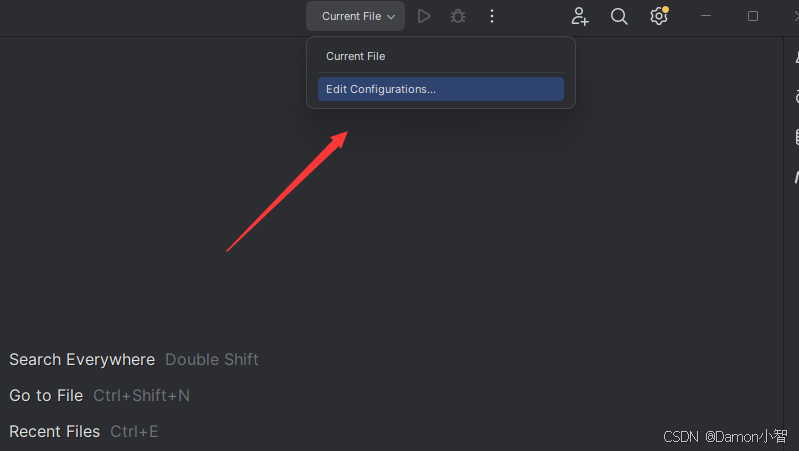Close the IDE window
This screenshot has width=799, height=451.
pyautogui.click(x=796, y=16)
